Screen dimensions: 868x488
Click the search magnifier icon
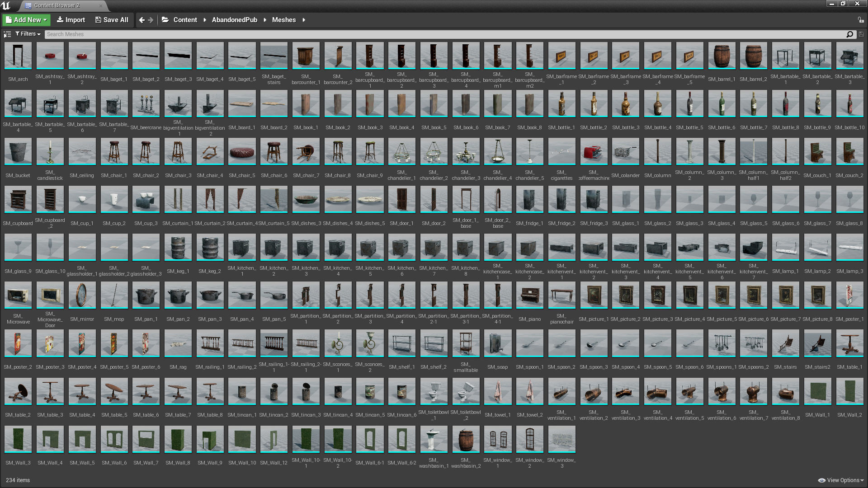[x=849, y=34]
